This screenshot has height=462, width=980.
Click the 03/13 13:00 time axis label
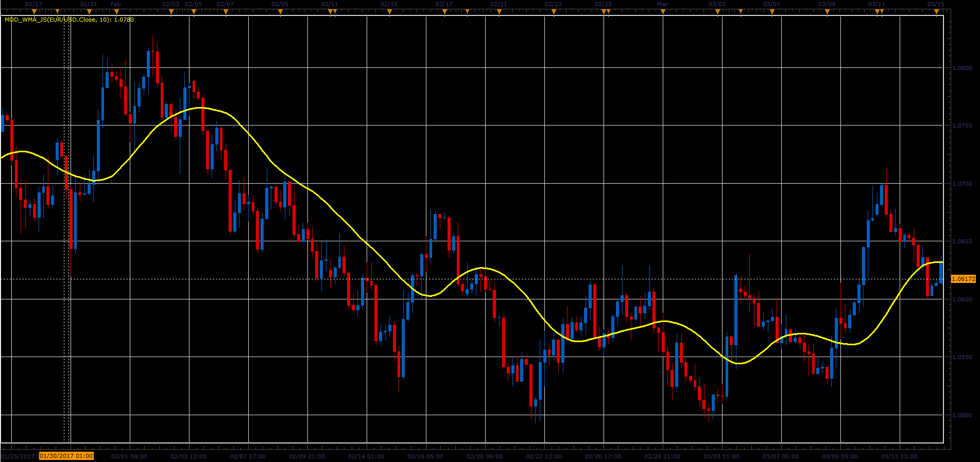click(899, 456)
